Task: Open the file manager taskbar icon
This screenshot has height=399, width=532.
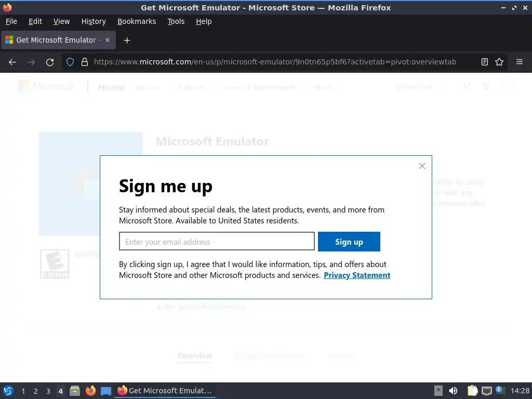Action: coord(75,391)
